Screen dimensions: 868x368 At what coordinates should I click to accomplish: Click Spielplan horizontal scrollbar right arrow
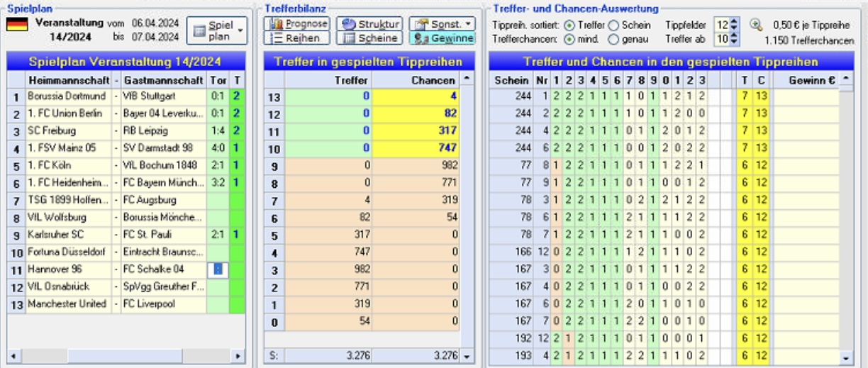click(238, 355)
